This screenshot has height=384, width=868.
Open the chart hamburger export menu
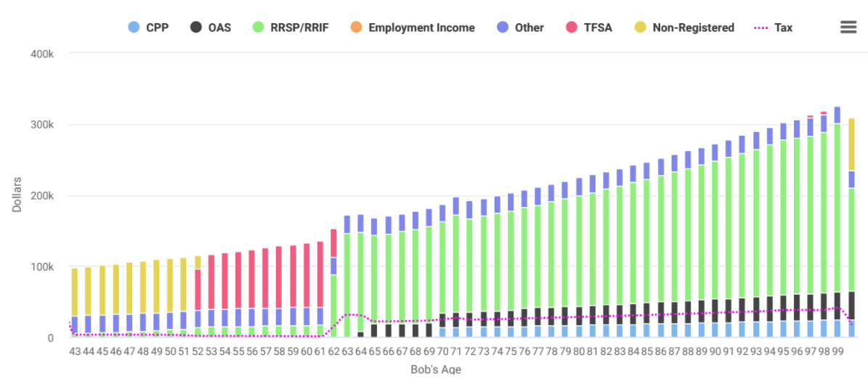[848, 27]
